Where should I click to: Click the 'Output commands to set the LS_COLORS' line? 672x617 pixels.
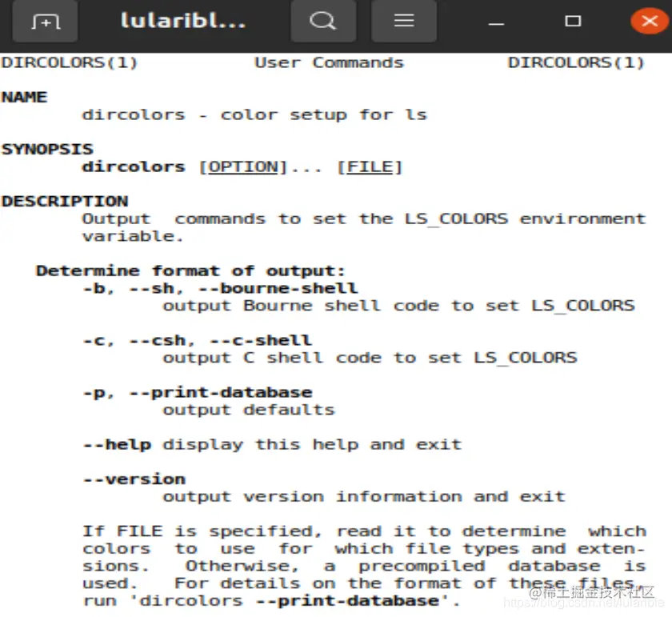364,218
